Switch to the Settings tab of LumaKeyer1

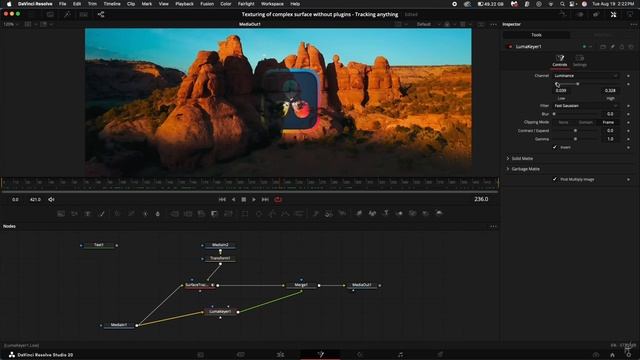coord(580,60)
